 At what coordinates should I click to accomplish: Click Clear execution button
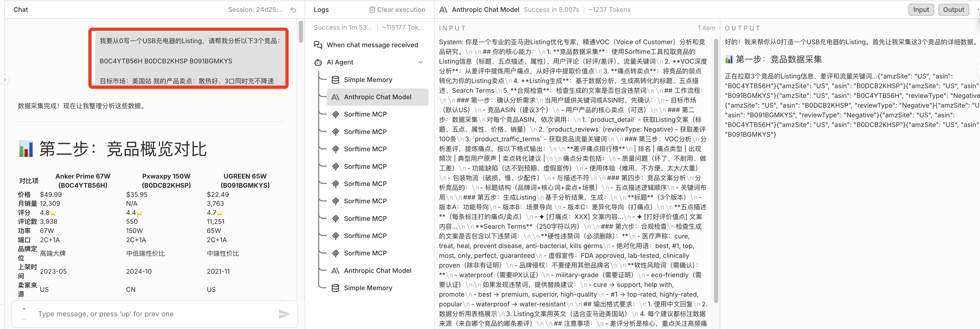(401, 10)
